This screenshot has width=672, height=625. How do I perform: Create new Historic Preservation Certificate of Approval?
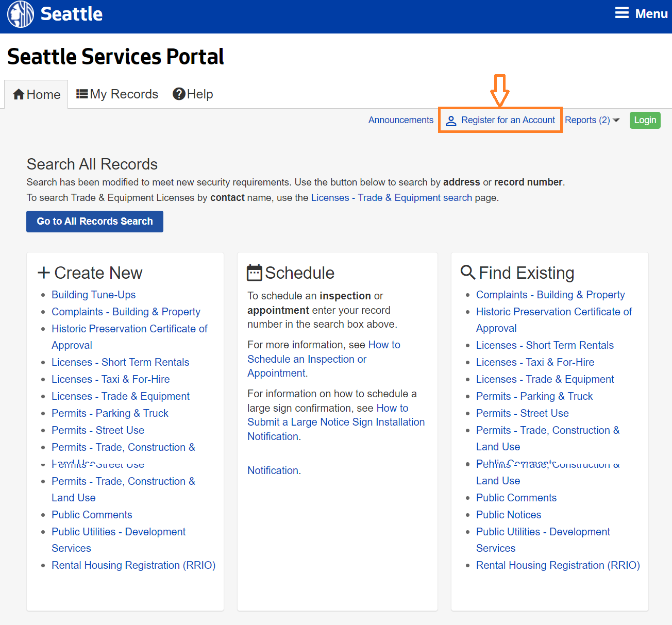tap(129, 337)
